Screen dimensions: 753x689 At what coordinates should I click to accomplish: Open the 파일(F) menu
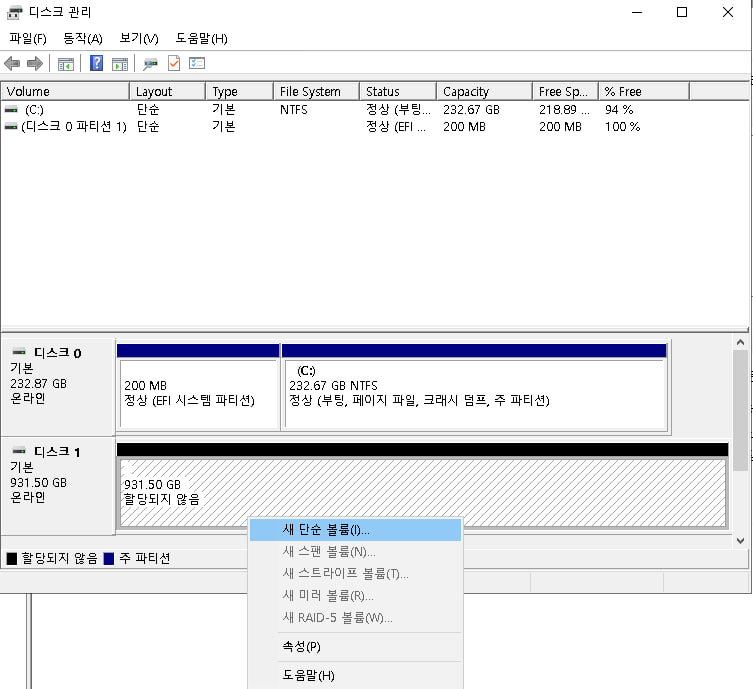coord(28,38)
